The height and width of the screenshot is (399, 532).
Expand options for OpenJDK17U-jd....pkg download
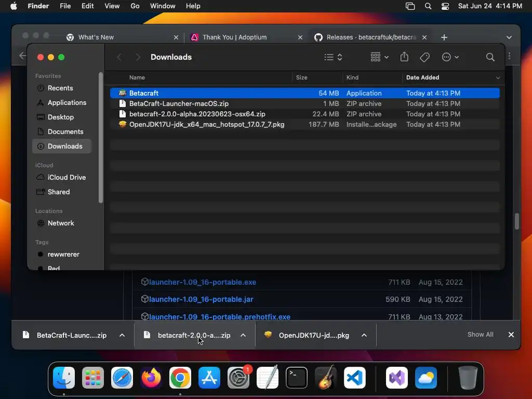[x=364, y=335]
